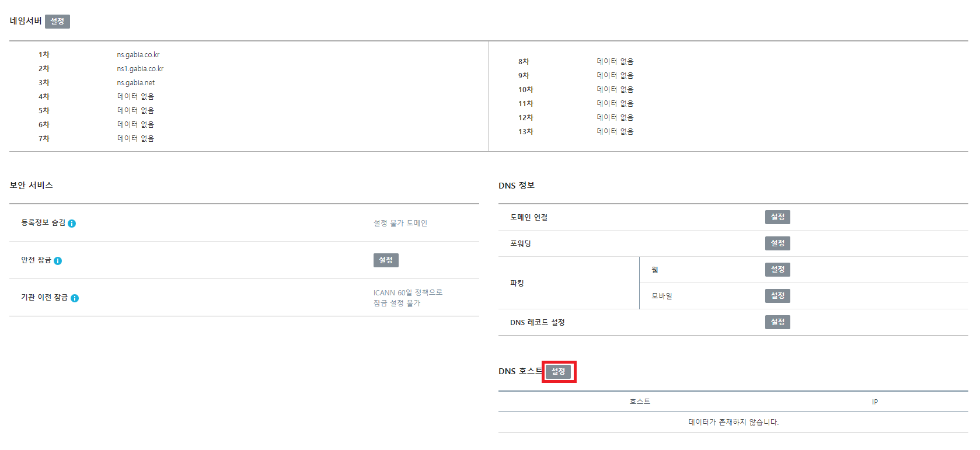Open 설정 for 파킹 모바일
Image resolution: width=980 pixels, height=450 pixels.
coord(777,296)
